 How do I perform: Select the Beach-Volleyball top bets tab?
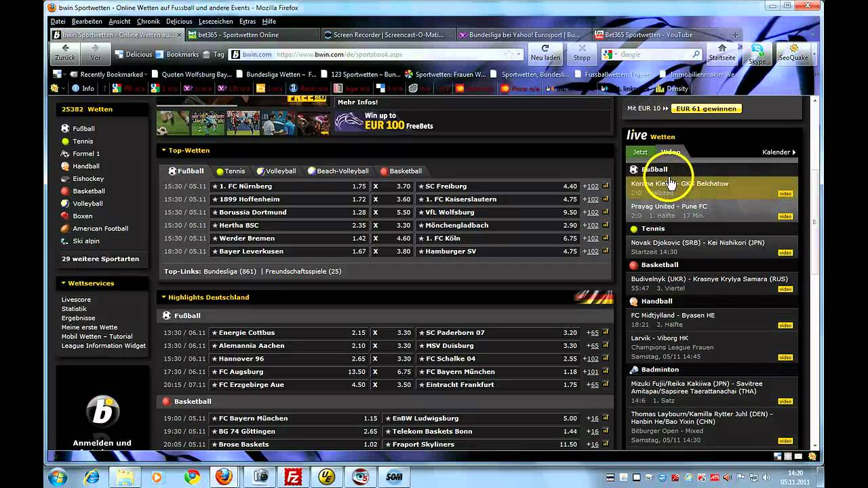coord(338,171)
